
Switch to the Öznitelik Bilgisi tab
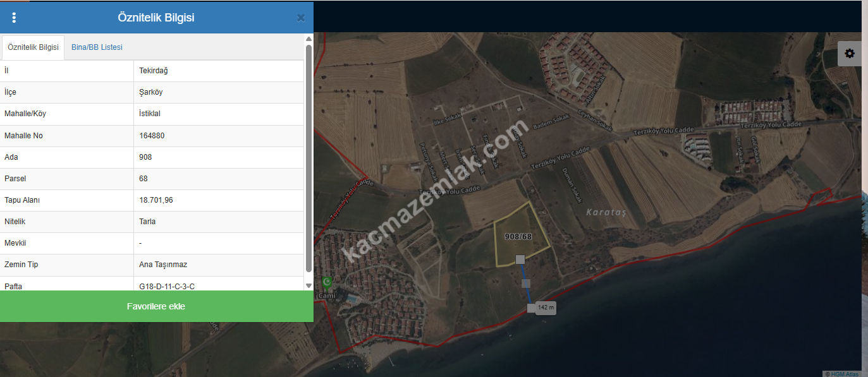[33, 47]
